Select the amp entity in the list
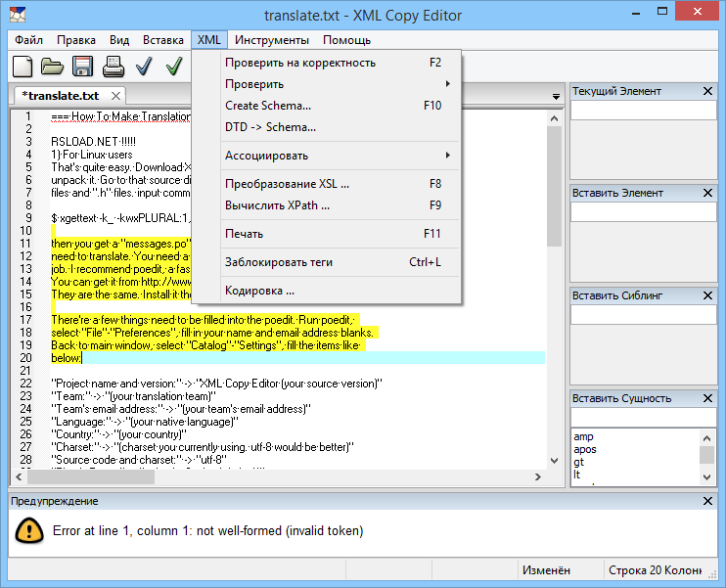Viewport: 726px width, 588px height. pyautogui.click(x=583, y=436)
